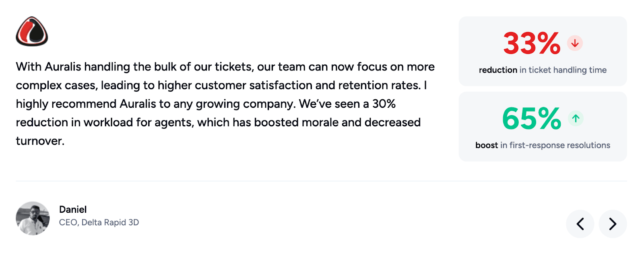Click "reduction in ticket handling time" caption
Image resolution: width=644 pixels, height=253 pixels.
coord(543,70)
